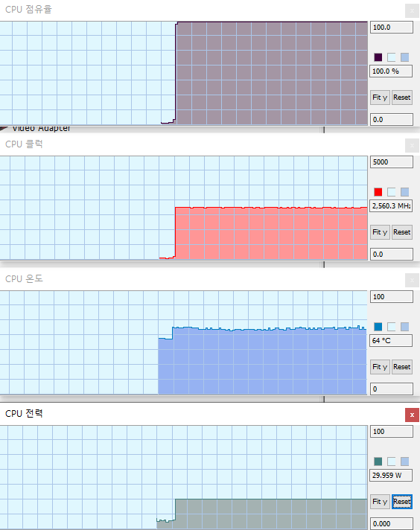Close the CPU 온도 graph window
Viewport: 420px width, 530px height.
coord(412,280)
